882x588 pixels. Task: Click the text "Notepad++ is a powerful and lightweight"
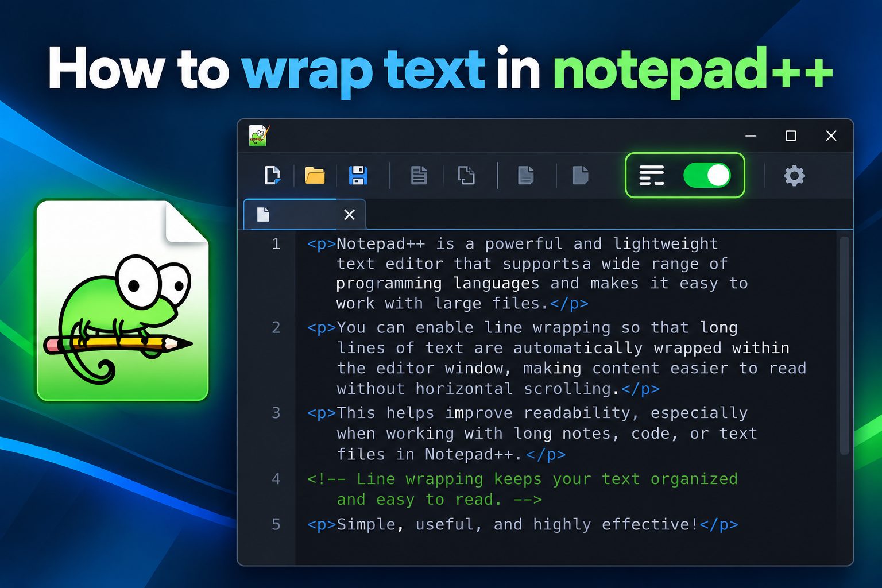pyautogui.click(x=527, y=244)
